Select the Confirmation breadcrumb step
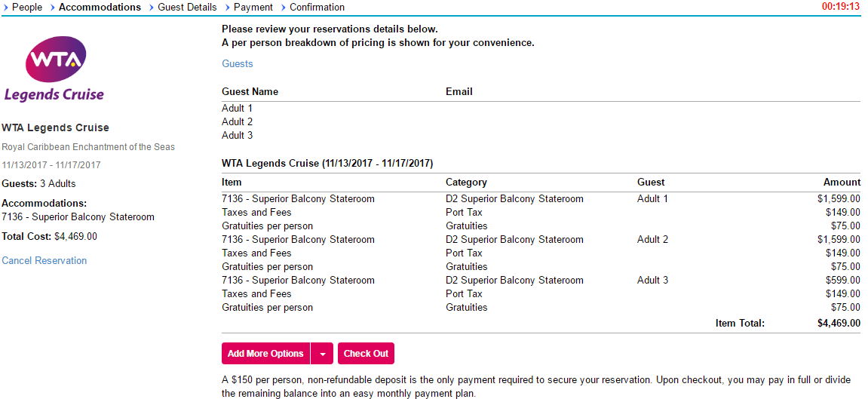 (x=317, y=8)
